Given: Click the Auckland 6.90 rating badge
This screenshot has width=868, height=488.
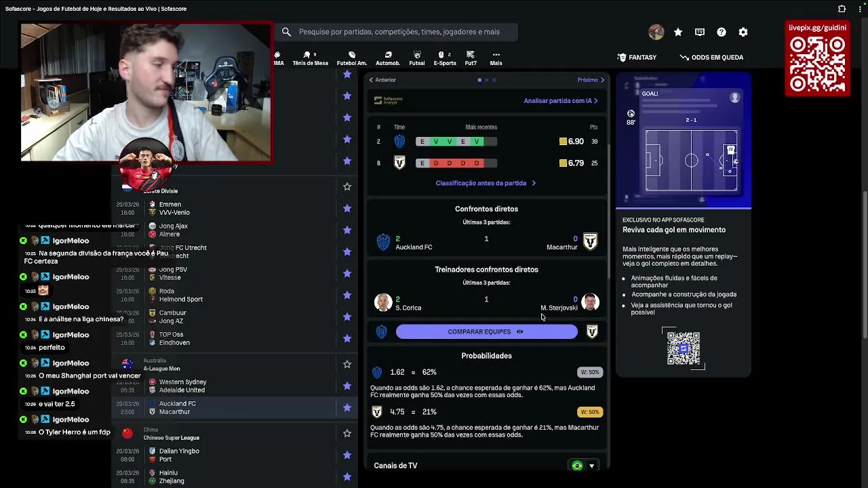Looking at the screenshot, I should [x=572, y=141].
